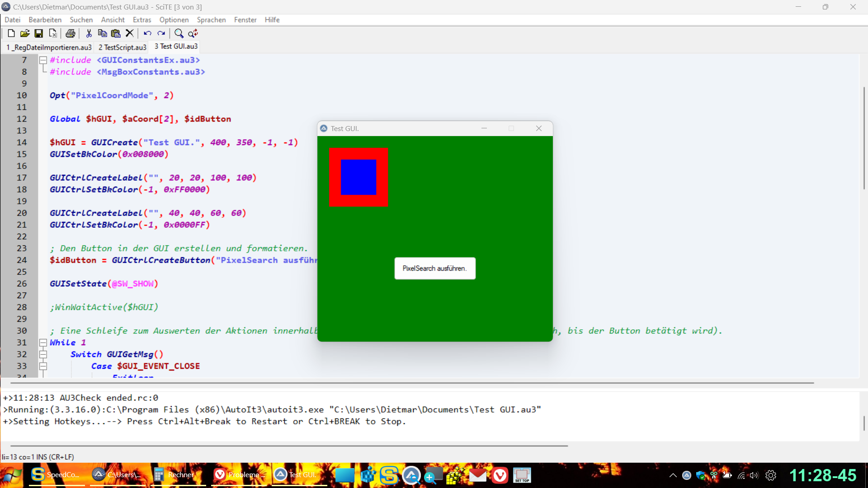The image size is (868, 488).
Task: Click the Cut scissors icon
Action: [x=89, y=33]
